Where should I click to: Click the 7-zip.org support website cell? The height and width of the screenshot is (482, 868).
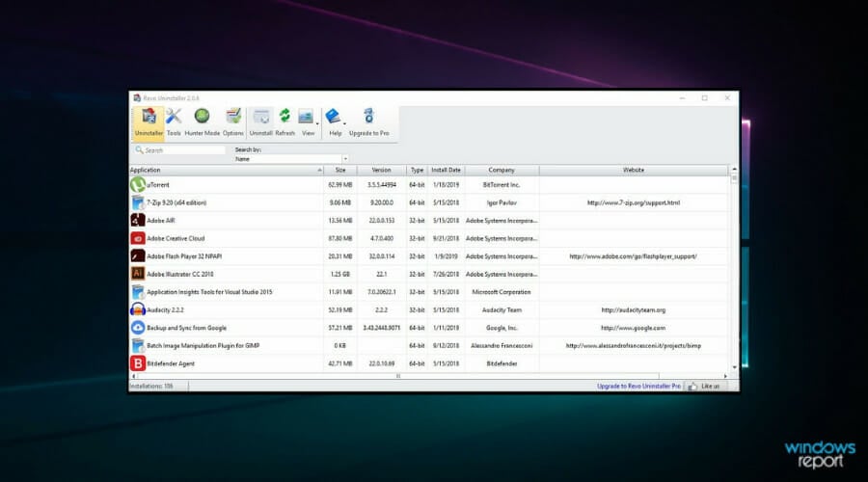click(x=634, y=202)
